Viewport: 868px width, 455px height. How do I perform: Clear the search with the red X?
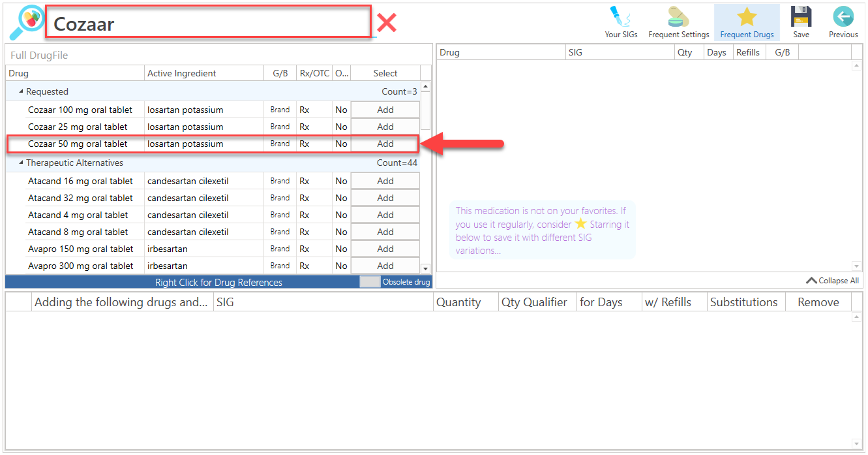(387, 24)
